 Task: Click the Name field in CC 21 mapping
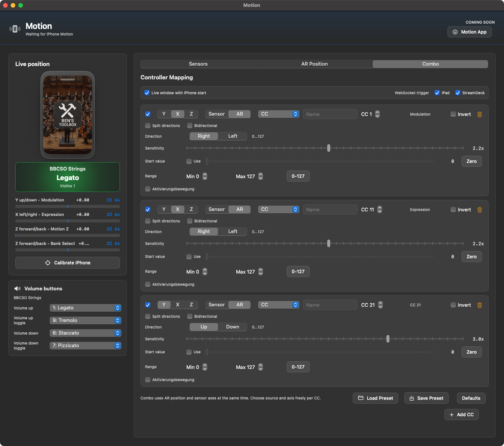330,305
